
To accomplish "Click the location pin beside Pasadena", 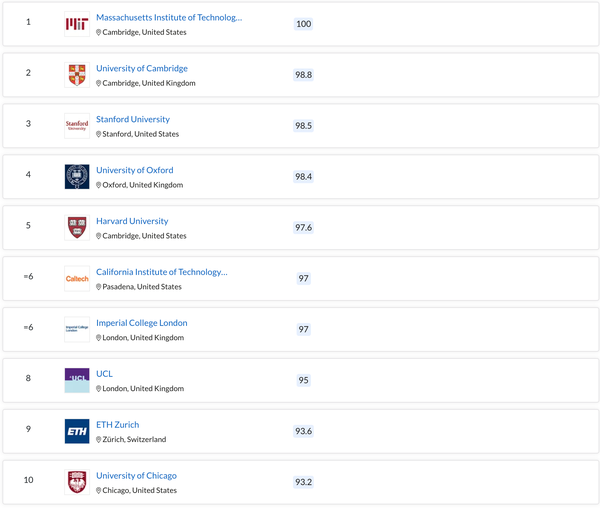I will [99, 287].
